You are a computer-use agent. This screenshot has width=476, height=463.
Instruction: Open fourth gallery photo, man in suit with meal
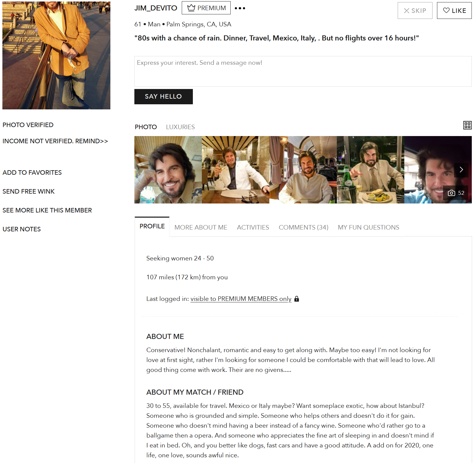point(370,170)
